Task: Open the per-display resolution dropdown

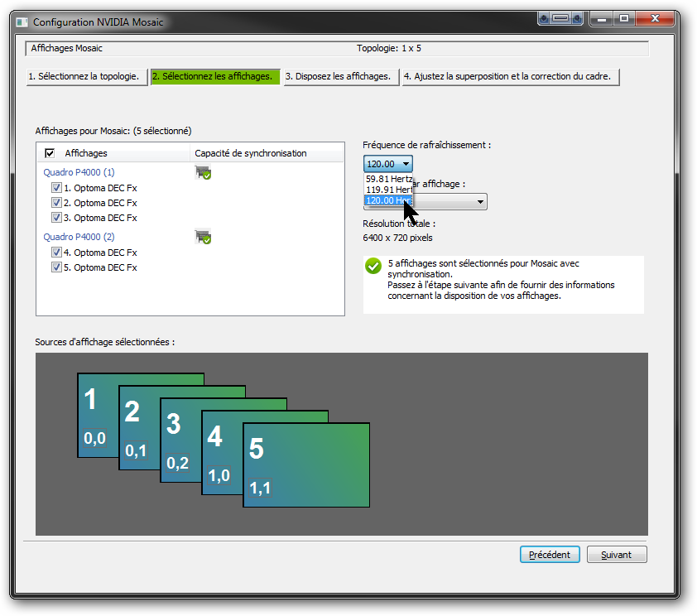Action: click(x=479, y=201)
